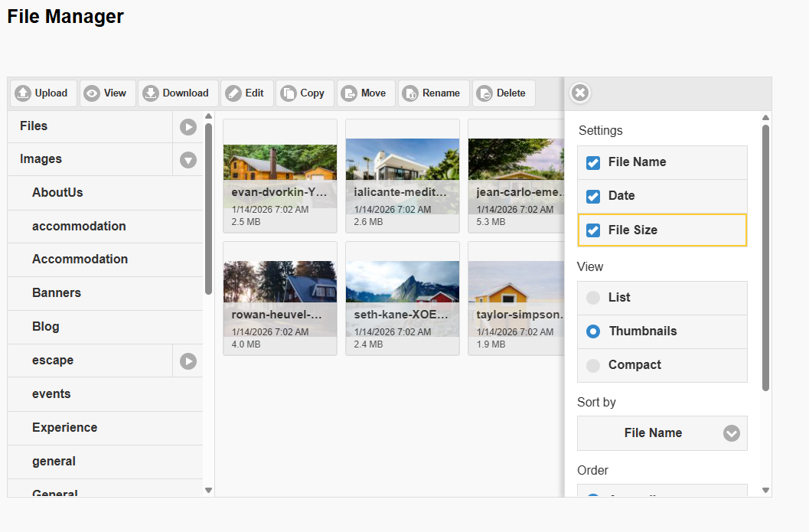Click the Copy toolbar icon
Screen dimensions: 809x532
(289, 93)
